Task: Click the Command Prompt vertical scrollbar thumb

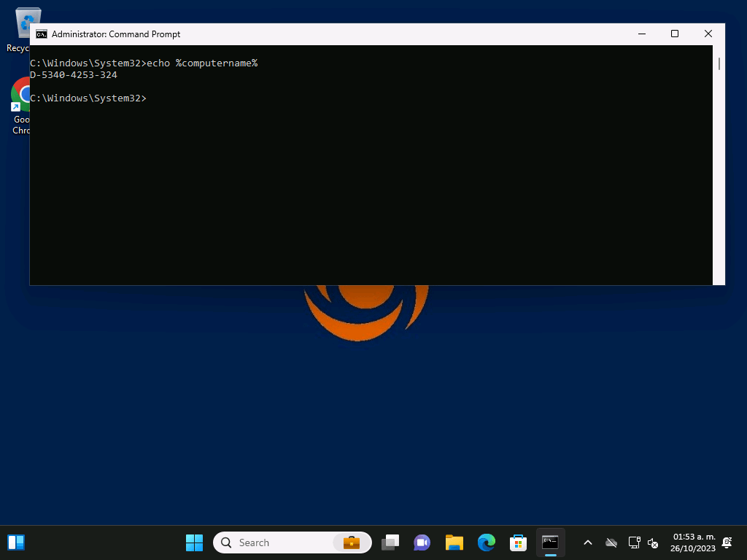Action: (719, 64)
